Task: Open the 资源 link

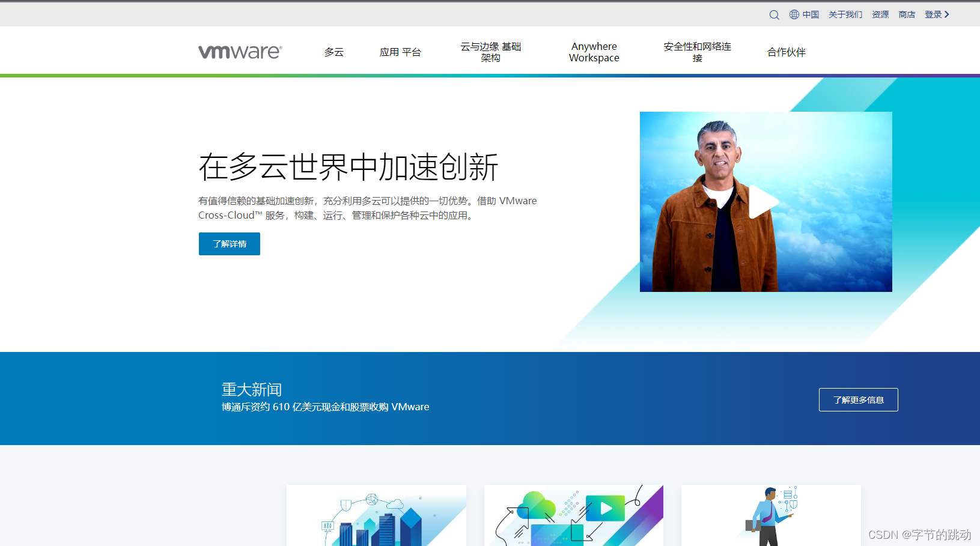Action: [x=880, y=14]
